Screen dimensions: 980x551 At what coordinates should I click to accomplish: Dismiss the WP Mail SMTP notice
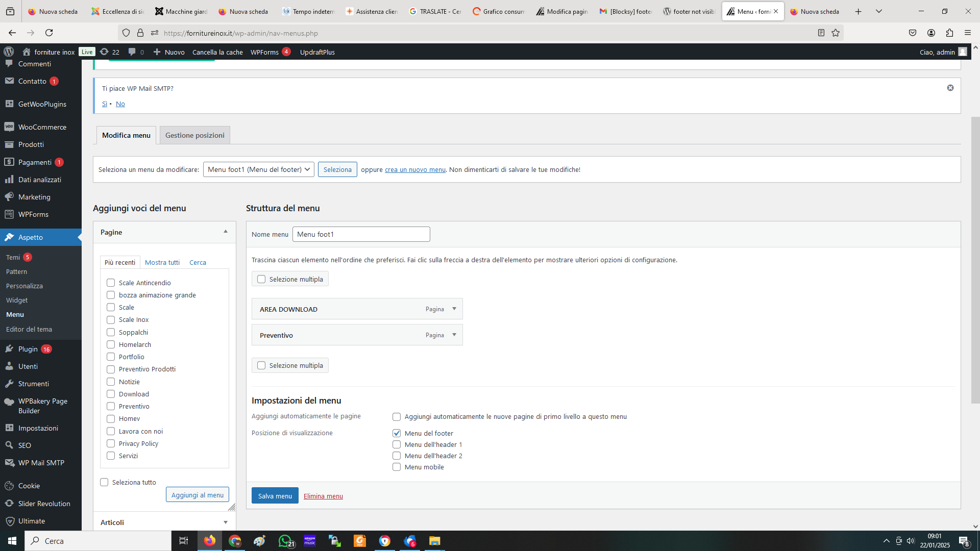tap(950, 88)
